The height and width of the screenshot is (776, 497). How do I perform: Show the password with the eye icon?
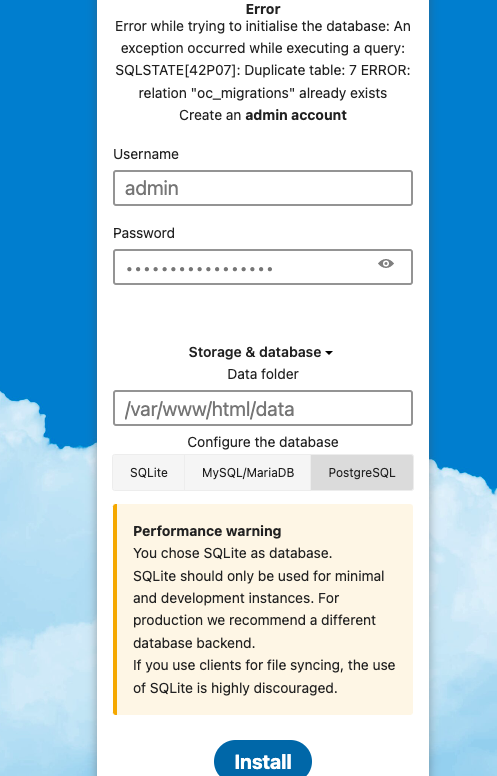386,264
